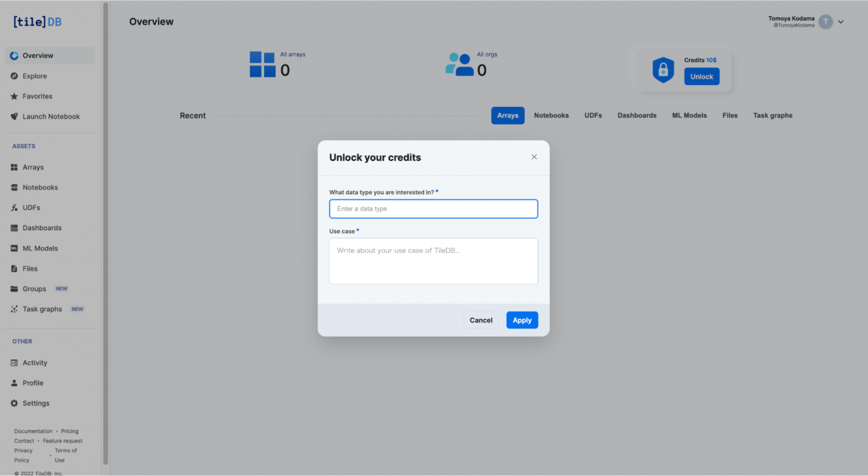Click the Notebooks icon in sidebar

pos(14,187)
